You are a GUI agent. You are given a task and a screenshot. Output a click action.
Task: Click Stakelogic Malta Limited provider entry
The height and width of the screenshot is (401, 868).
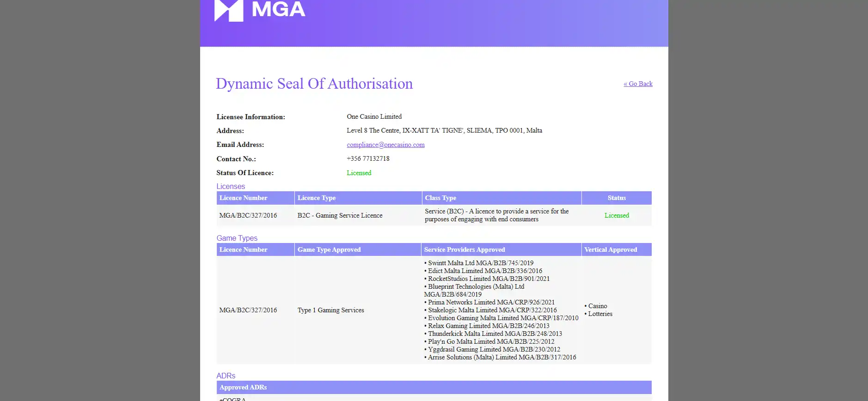[490, 310]
